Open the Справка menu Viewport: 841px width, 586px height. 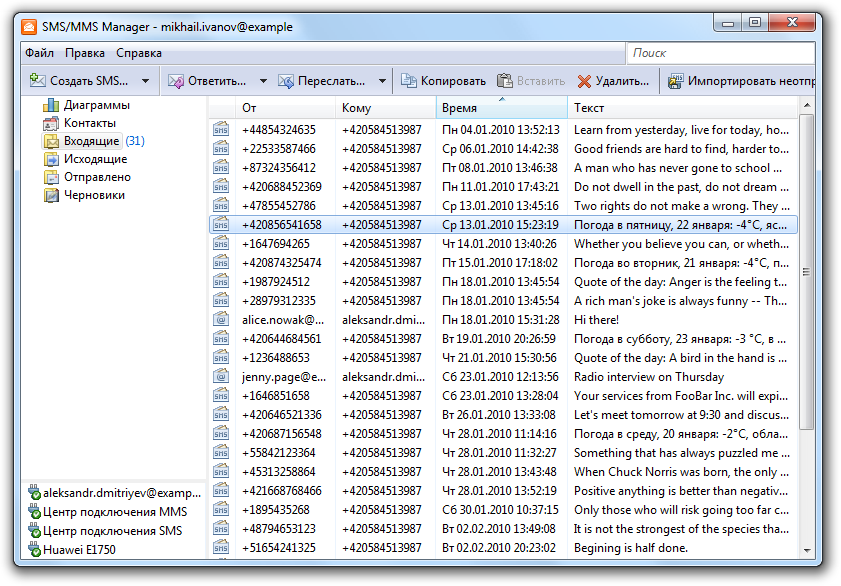[x=138, y=53]
